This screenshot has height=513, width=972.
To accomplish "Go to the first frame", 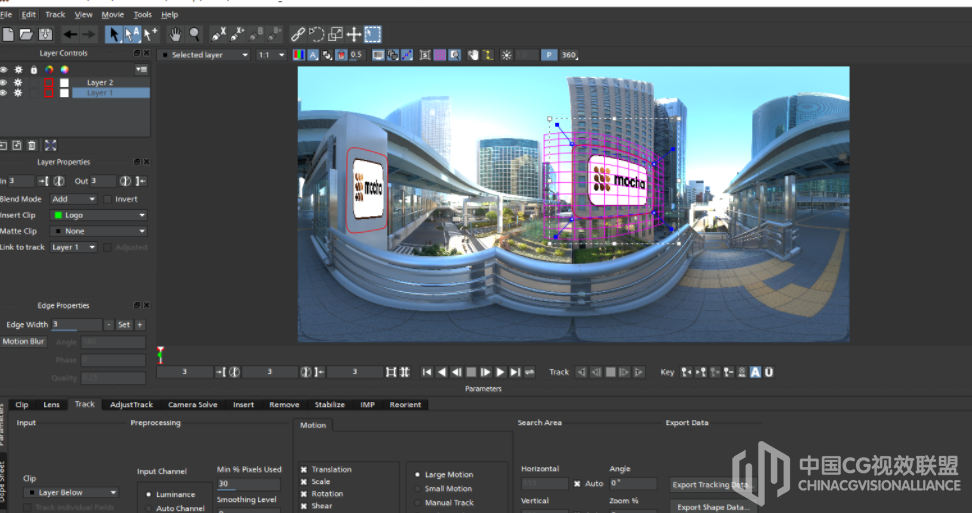I will point(426,372).
